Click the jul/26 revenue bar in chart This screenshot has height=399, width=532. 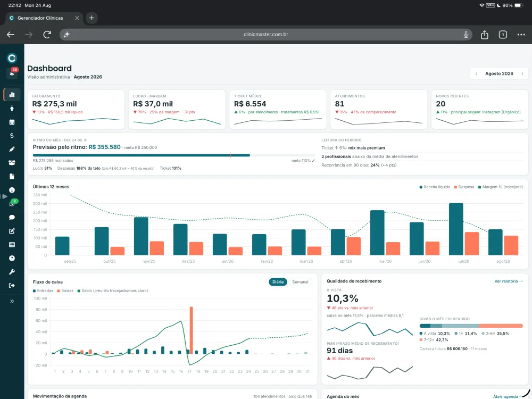coord(456,229)
